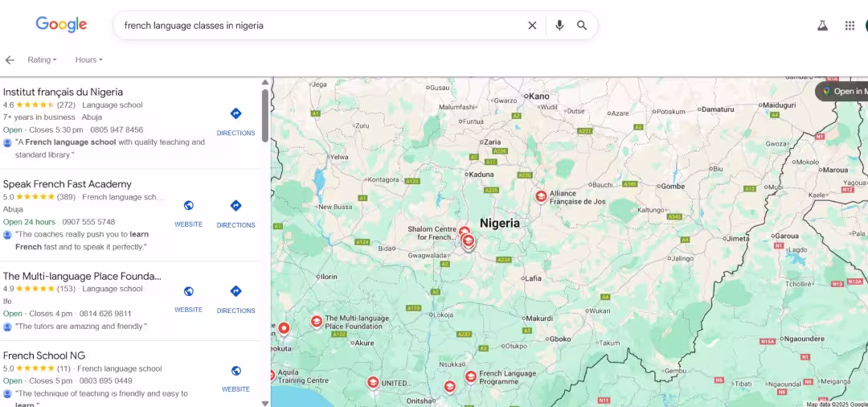This screenshot has height=407, width=868.
Task: Click phone number 0814 626 9811
Action: pos(105,314)
